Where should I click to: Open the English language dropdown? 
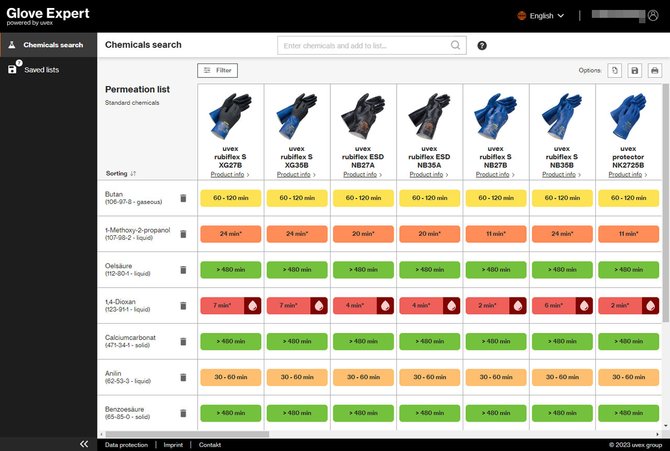pos(541,16)
